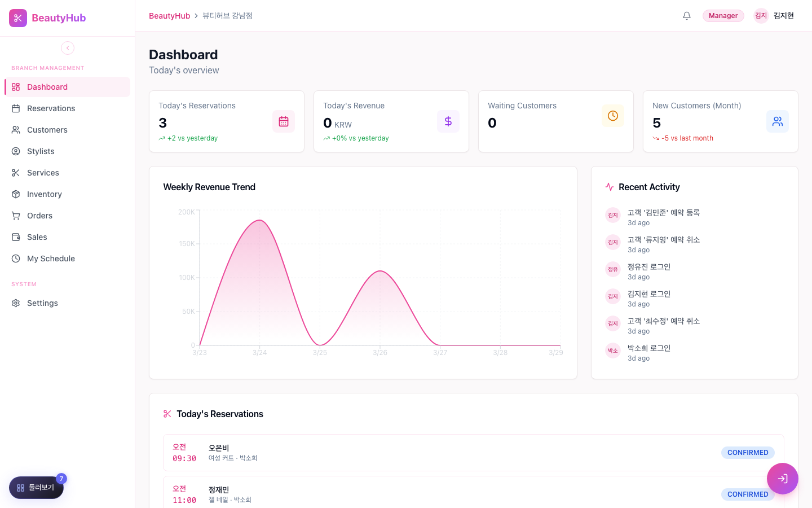812x508 pixels.
Task: Click the Inventory box icon
Action: (16, 194)
